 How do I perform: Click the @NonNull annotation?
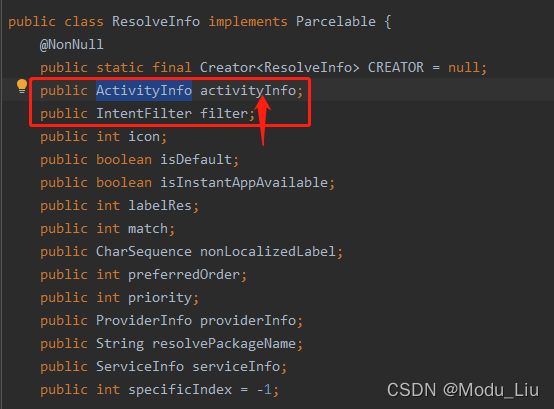[72, 45]
